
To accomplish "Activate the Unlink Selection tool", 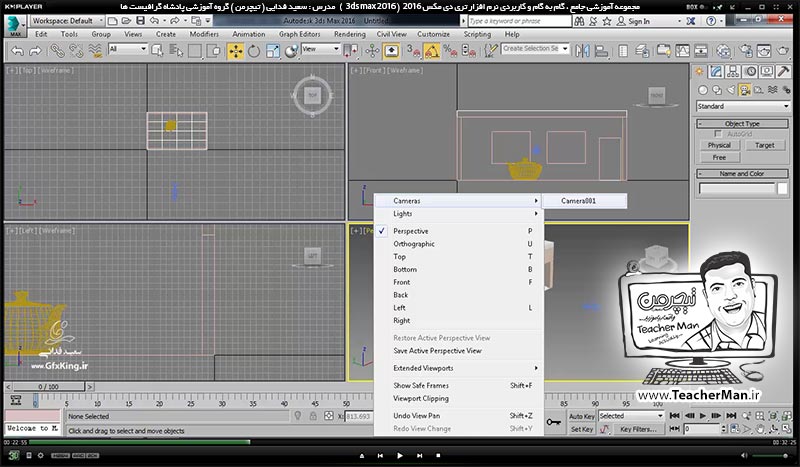I will [x=76, y=51].
